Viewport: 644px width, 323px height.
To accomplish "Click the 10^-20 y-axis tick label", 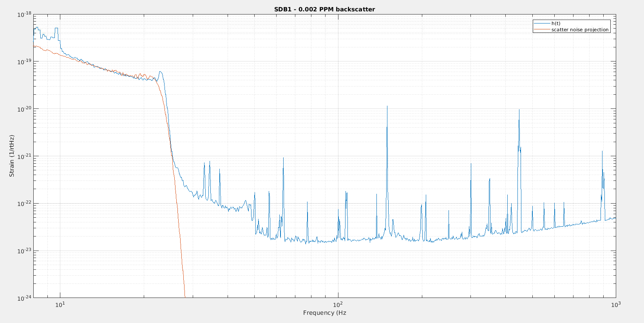I will tap(24, 109).
